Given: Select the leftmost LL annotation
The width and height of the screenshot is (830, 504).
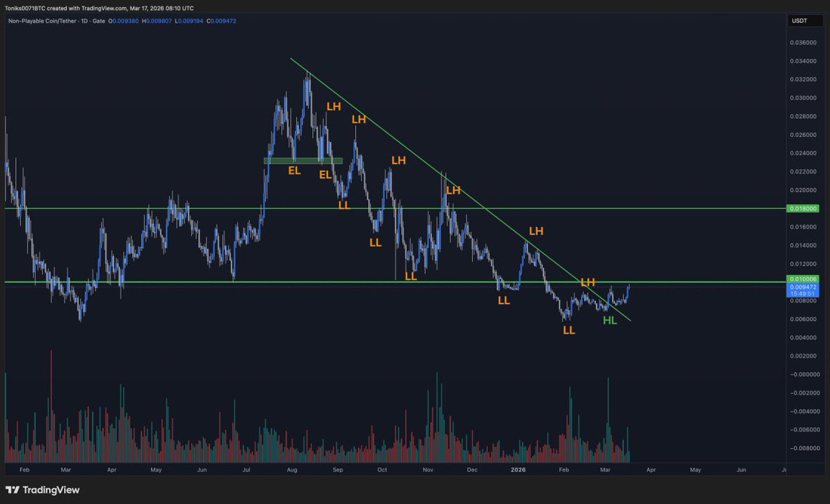Looking at the screenshot, I should pos(343,206).
